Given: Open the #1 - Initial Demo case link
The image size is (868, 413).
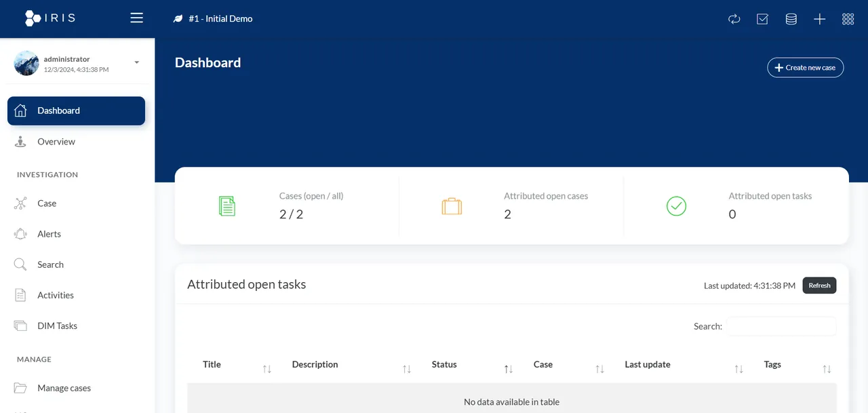Looking at the screenshot, I should (220, 19).
